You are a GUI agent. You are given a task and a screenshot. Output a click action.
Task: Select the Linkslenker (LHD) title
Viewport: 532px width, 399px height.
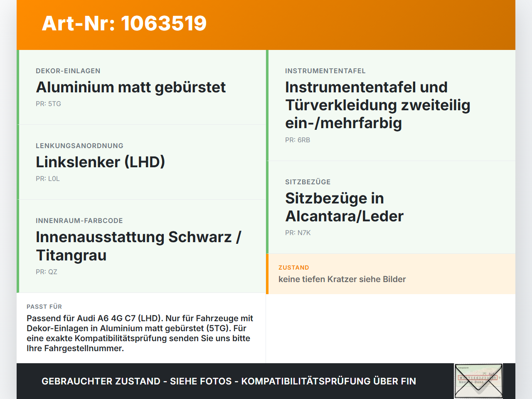coord(101,162)
